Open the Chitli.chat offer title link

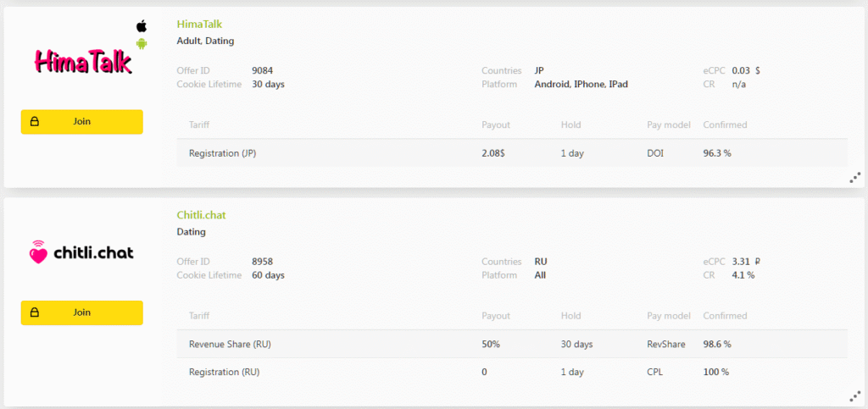point(201,215)
